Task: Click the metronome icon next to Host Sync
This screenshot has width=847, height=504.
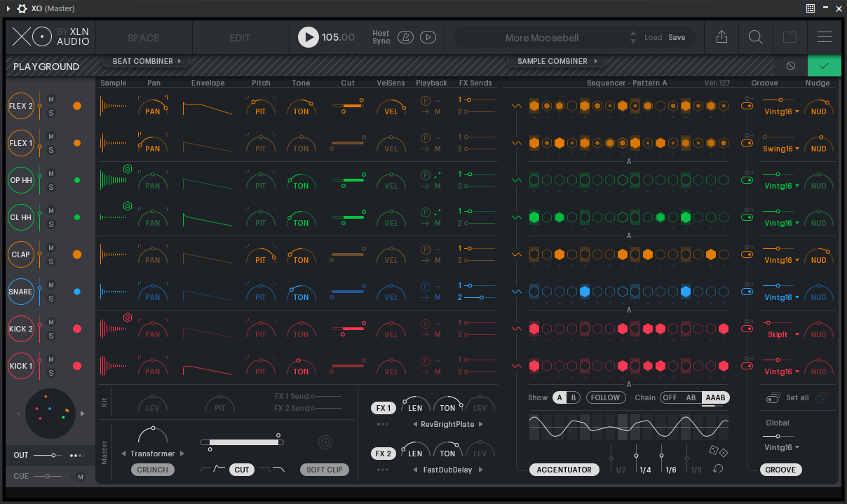Action: point(405,37)
